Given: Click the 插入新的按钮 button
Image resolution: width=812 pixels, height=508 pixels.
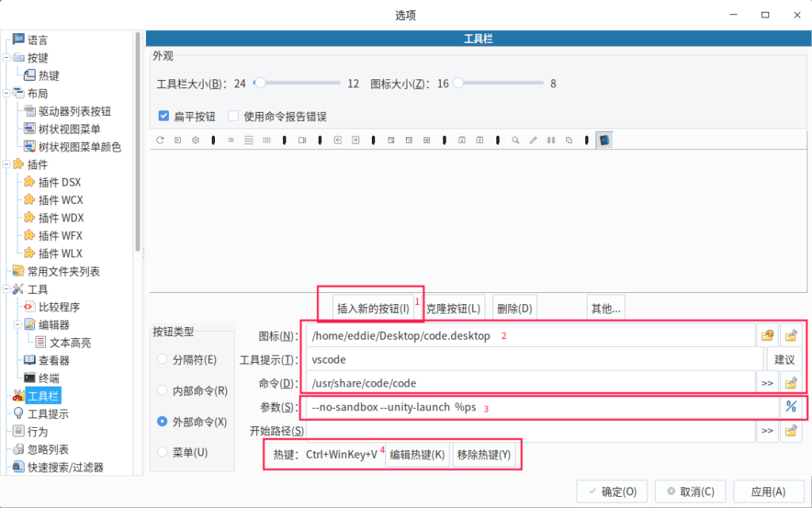Looking at the screenshot, I should click(x=371, y=306).
